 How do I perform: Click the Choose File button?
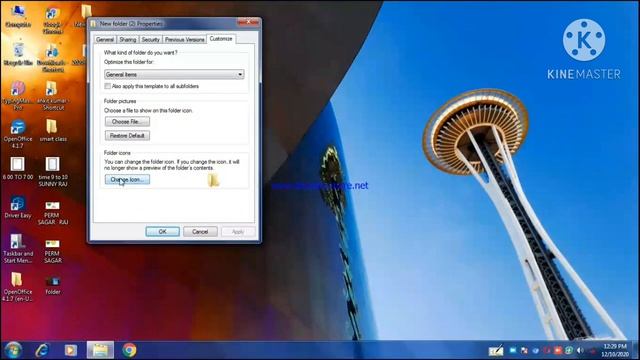pos(127,122)
